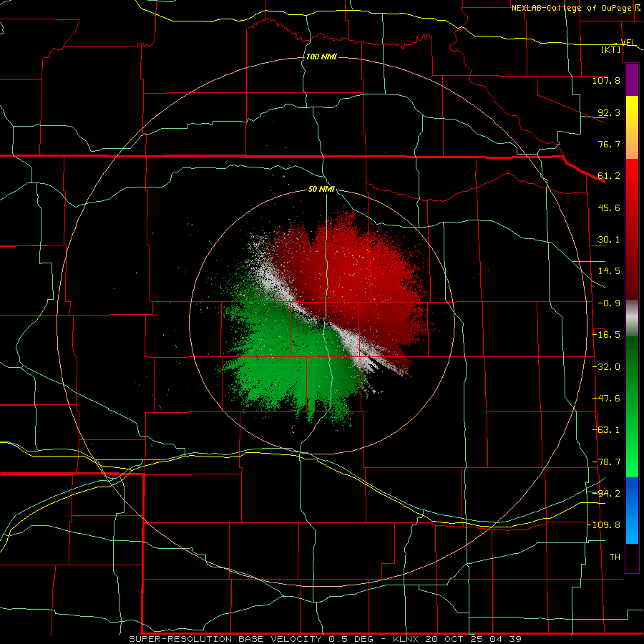This screenshot has width=644, height=644.
Task: Click the TH label beside the color bar
Action: point(615,557)
